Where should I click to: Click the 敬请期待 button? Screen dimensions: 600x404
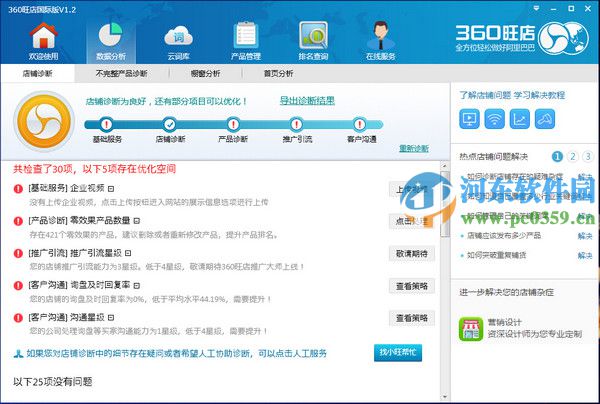[x=412, y=253]
